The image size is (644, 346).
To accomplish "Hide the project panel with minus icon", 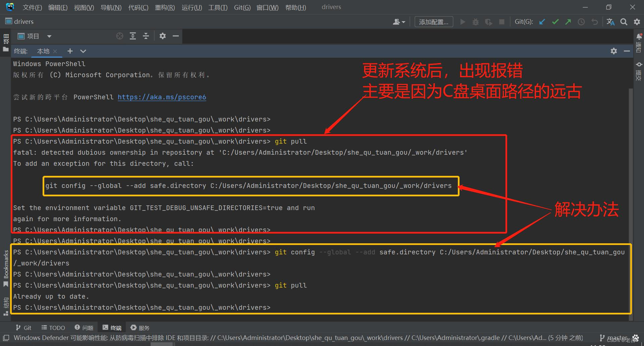I will [176, 36].
